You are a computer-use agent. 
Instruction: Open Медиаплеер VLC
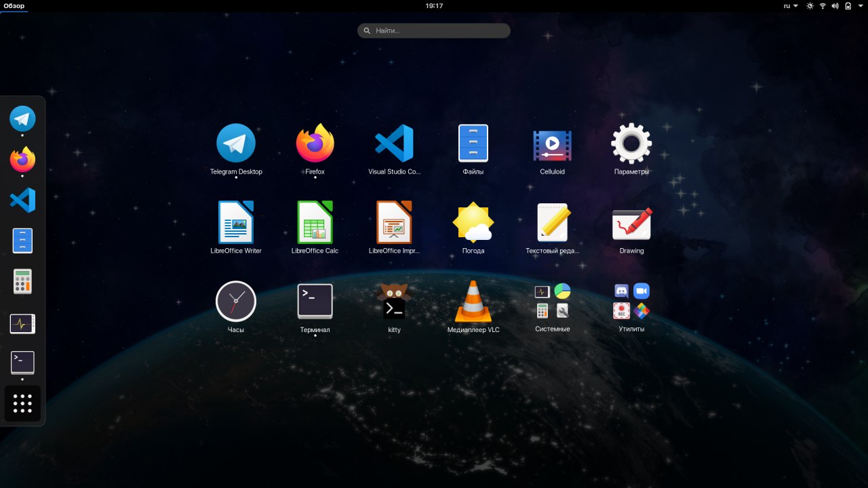tap(473, 302)
